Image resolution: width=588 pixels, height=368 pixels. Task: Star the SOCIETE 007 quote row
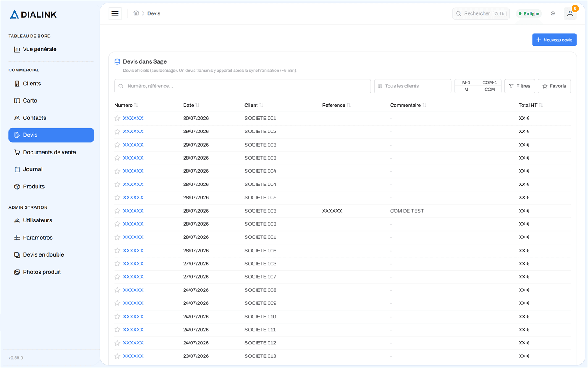point(118,277)
